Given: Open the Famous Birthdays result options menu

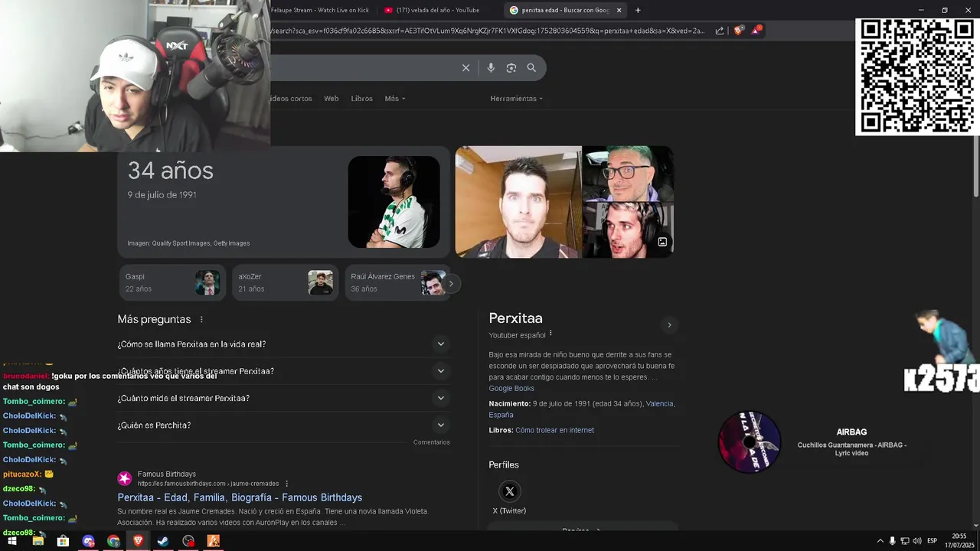Looking at the screenshot, I should pos(287,484).
